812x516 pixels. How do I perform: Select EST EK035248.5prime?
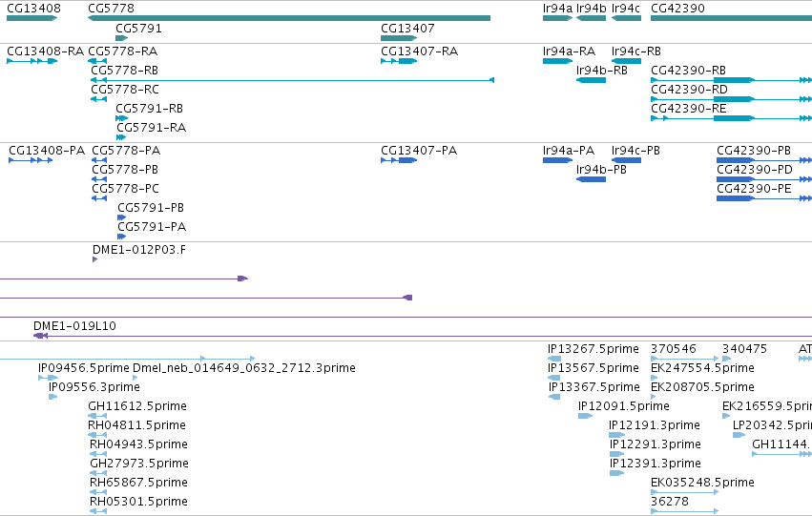coord(702,483)
